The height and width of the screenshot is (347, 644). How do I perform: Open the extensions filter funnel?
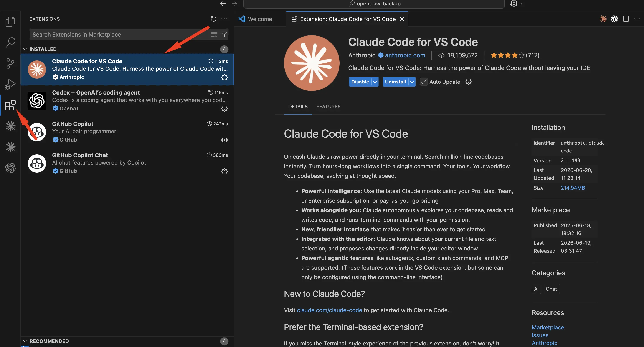pos(224,35)
